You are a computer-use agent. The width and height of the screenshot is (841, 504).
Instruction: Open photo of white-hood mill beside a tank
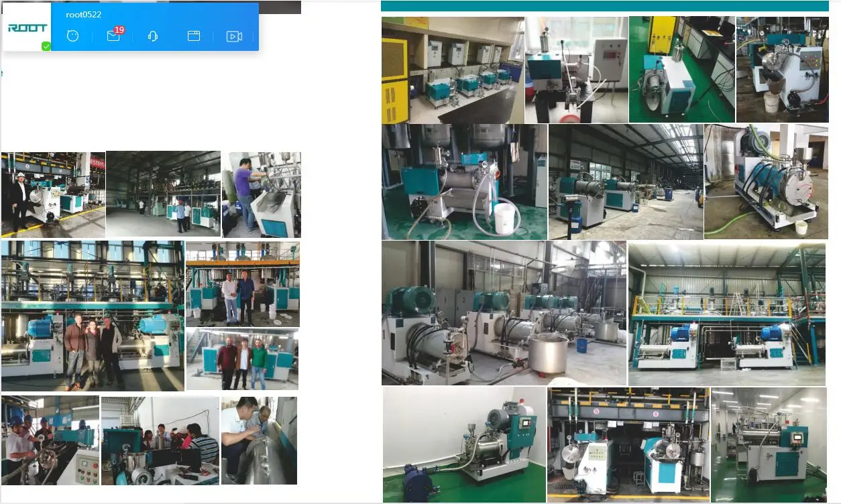click(783, 70)
